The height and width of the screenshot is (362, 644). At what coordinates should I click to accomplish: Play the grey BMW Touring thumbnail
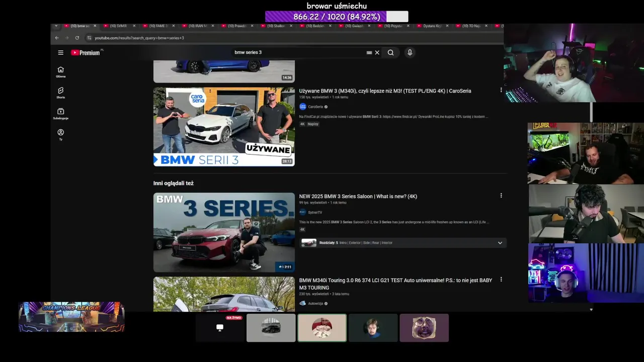pyautogui.click(x=224, y=294)
